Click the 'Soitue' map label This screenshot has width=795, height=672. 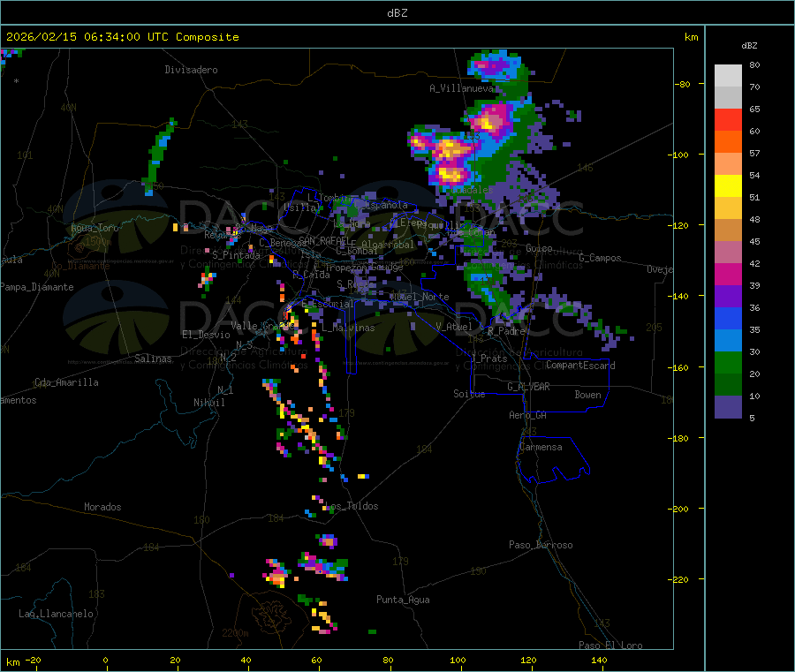[469, 394]
